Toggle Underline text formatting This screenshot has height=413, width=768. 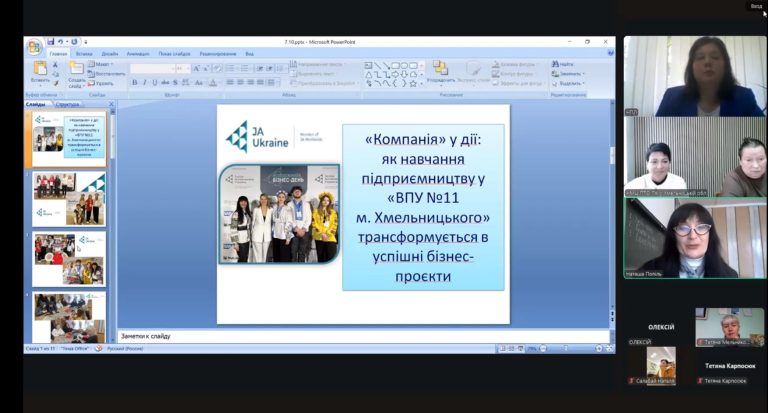[x=153, y=82]
